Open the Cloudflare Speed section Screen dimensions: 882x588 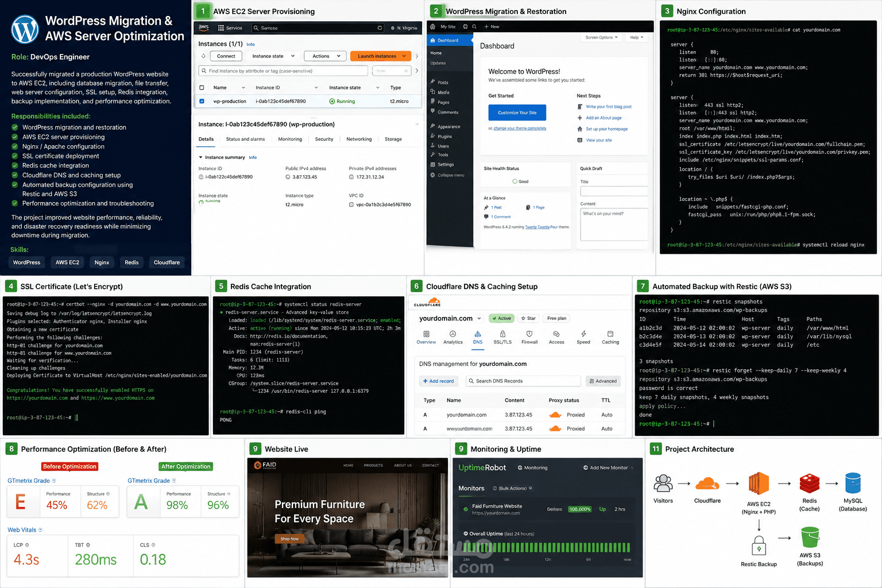[583, 337]
